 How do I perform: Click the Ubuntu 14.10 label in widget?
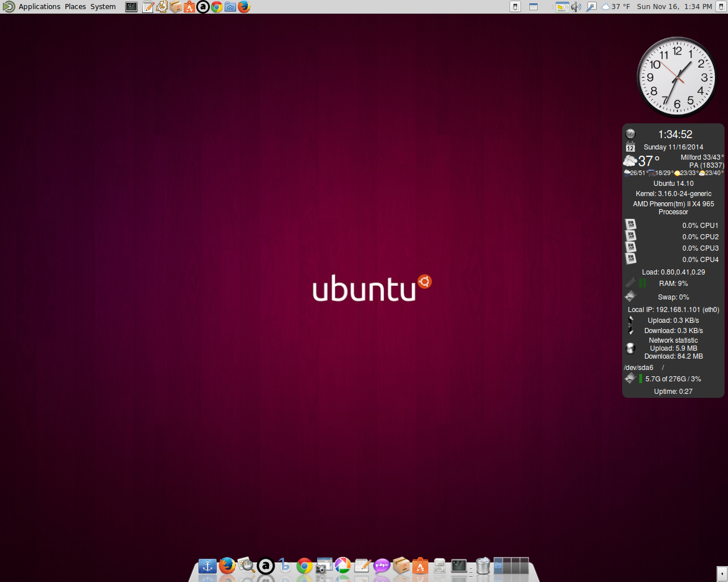point(673,184)
